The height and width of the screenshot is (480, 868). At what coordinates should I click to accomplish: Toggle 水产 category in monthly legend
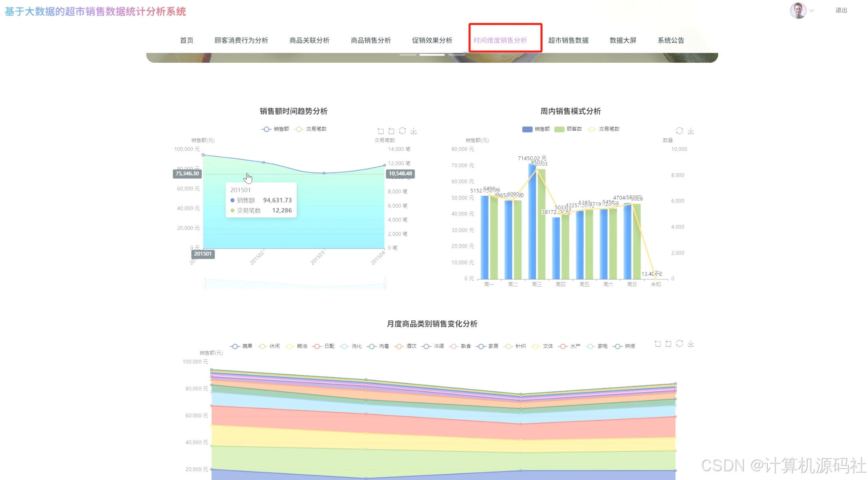point(569,346)
